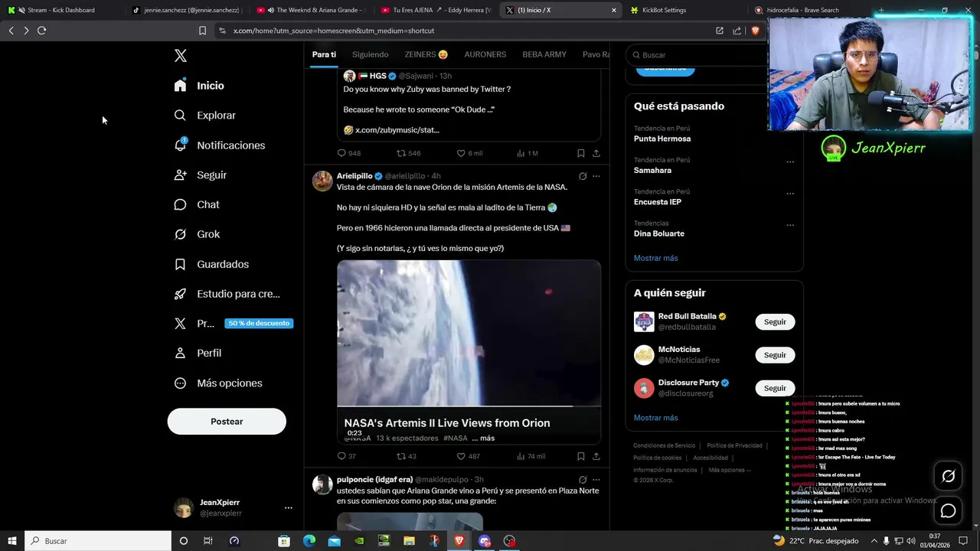Open the floating chat messages button

coord(948,510)
